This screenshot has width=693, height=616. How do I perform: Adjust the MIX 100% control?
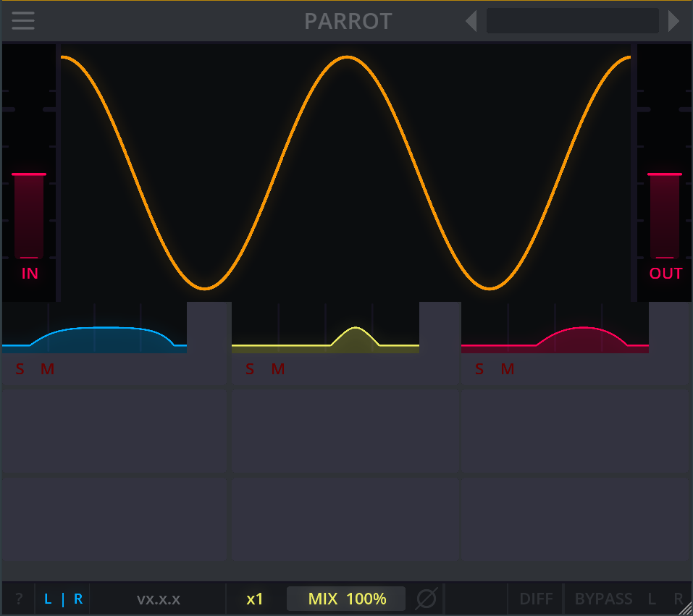(346, 599)
